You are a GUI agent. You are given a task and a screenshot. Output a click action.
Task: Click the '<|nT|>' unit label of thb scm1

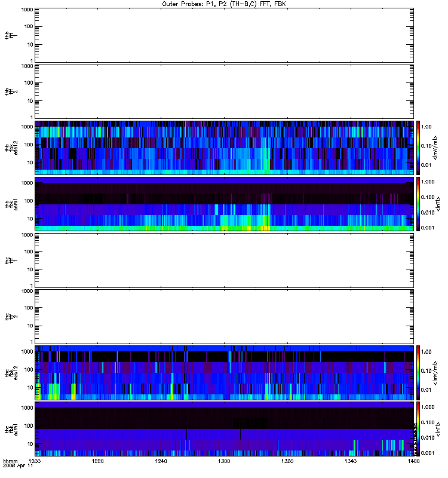(x=438, y=204)
